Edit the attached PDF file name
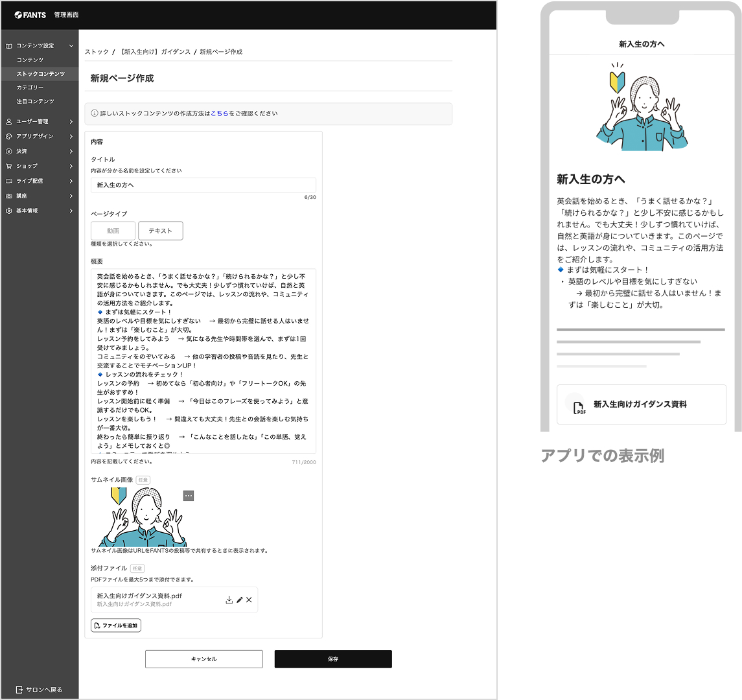 coord(239,600)
